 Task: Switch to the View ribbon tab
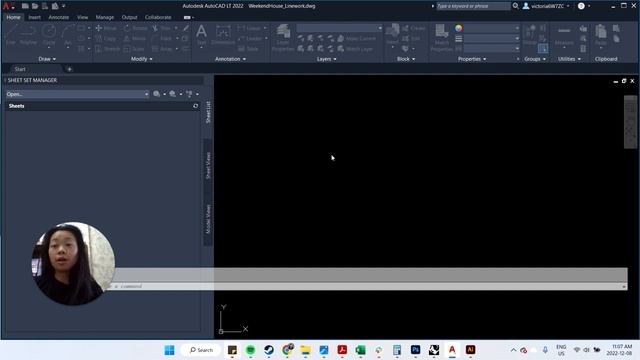pos(82,17)
